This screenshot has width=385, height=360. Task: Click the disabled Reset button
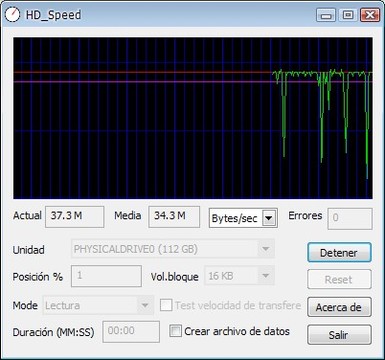(x=339, y=279)
